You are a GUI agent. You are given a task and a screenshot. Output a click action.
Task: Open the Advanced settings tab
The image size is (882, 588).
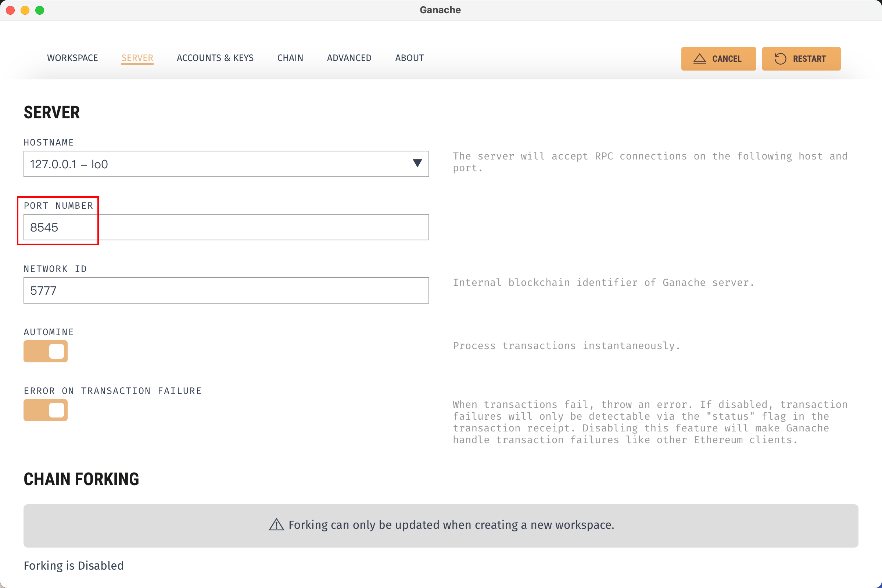click(x=349, y=58)
